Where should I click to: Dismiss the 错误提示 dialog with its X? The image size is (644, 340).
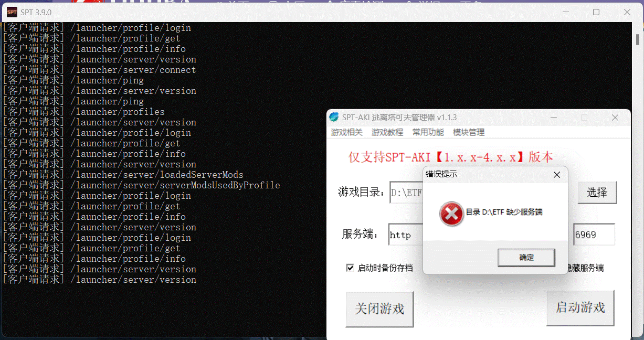coord(556,175)
